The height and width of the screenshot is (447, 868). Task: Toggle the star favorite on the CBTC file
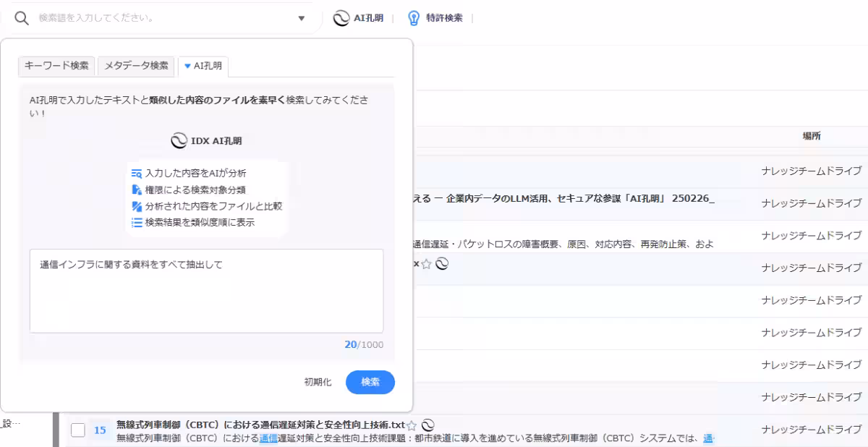click(x=412, y=425)
